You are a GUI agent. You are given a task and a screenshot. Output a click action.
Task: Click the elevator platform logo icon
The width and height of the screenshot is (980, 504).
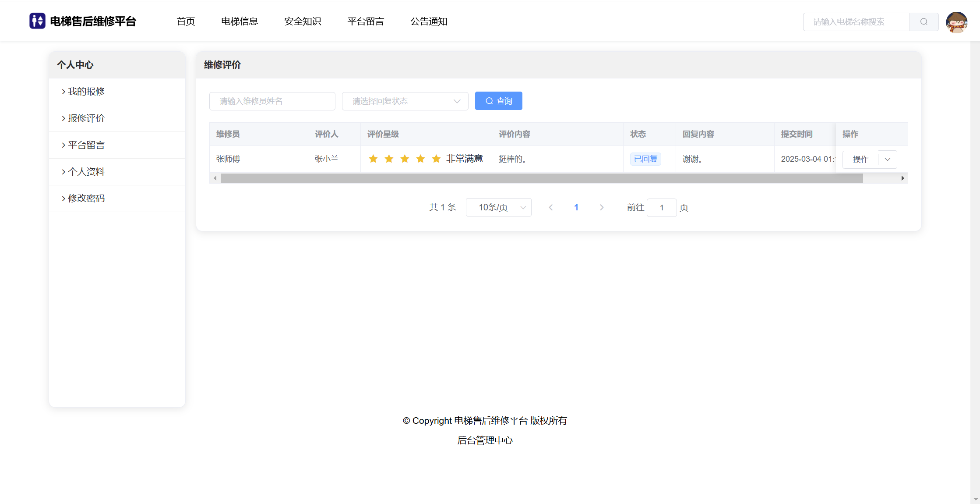point(37,21)
